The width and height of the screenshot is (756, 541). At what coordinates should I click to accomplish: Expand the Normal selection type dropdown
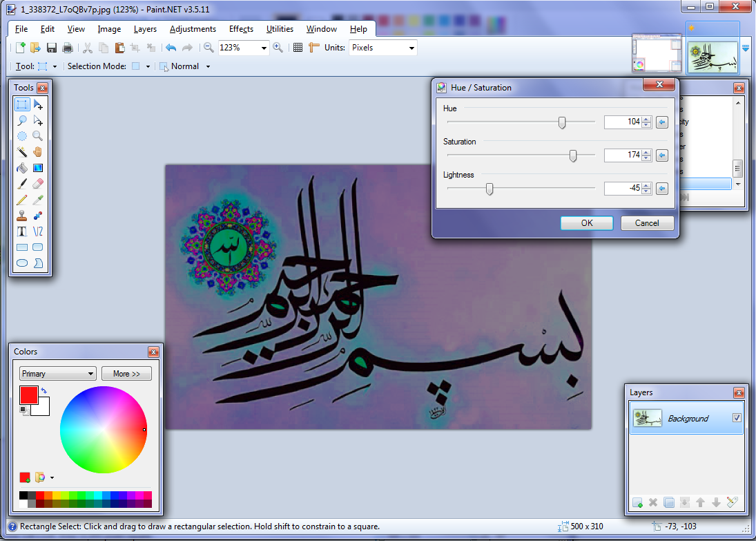(209, 66)
